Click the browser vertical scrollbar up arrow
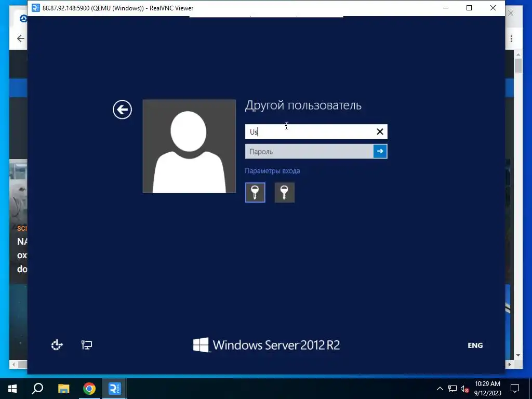Viewport: 532px width, 399px height. pos(518,54)
